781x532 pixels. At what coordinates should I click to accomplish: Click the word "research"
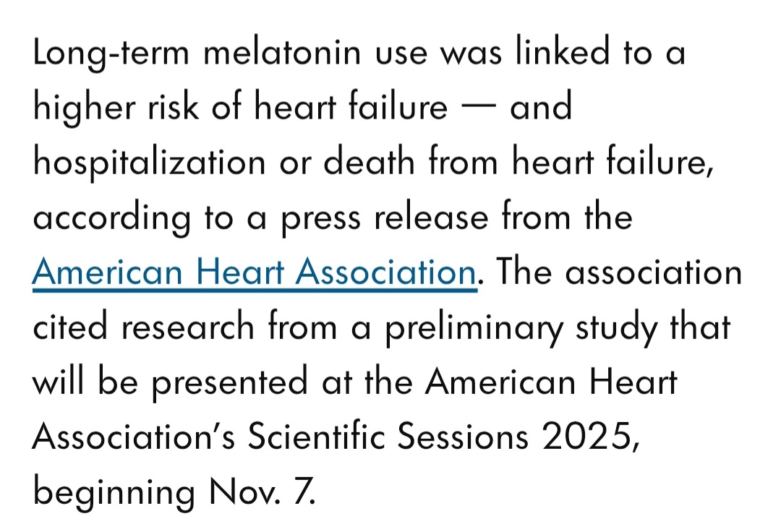pos(187,327)
